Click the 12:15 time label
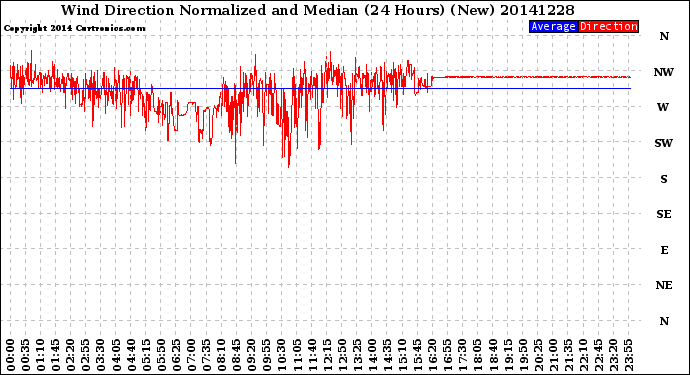The width and height of the screenshot is (690, 375). [x=327, y=355]
